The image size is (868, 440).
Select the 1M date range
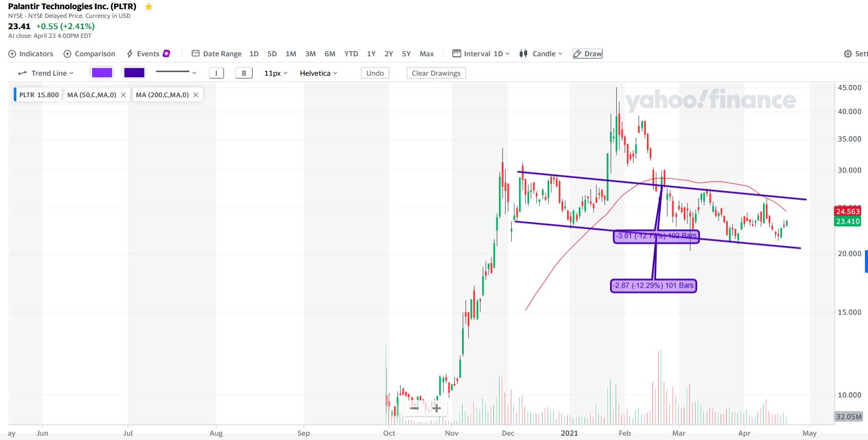coord(291,54)
